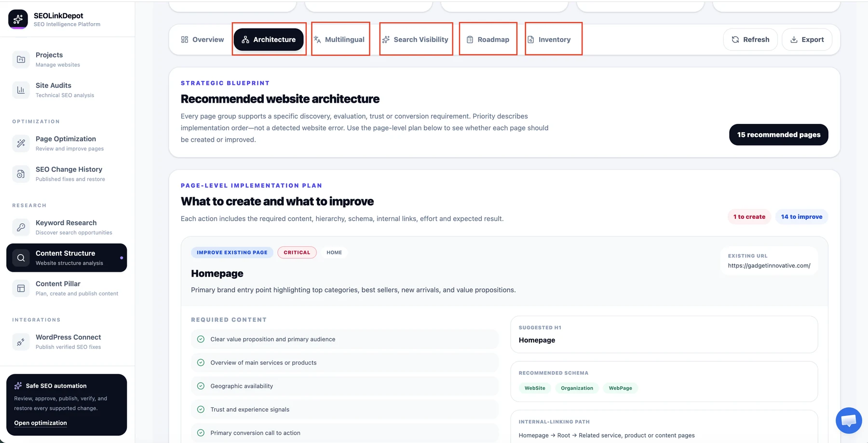
Task: Click the Export download icon
Action: coord(794,40)
